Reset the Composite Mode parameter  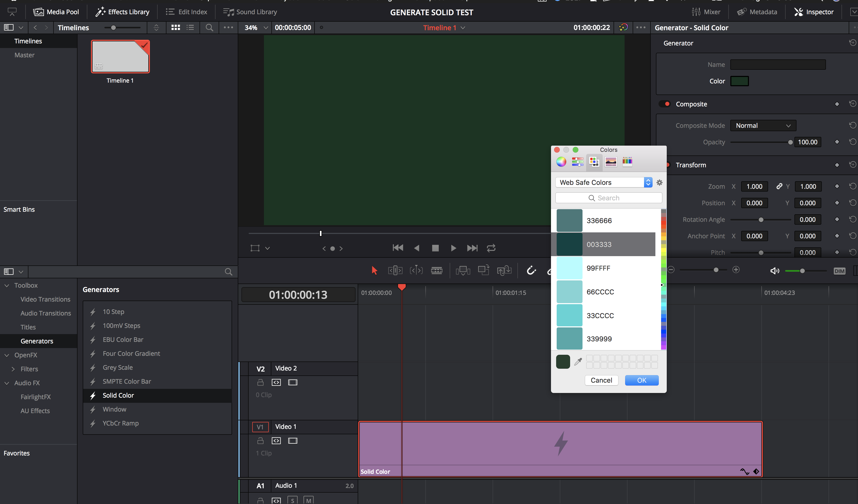pos(852,125)
